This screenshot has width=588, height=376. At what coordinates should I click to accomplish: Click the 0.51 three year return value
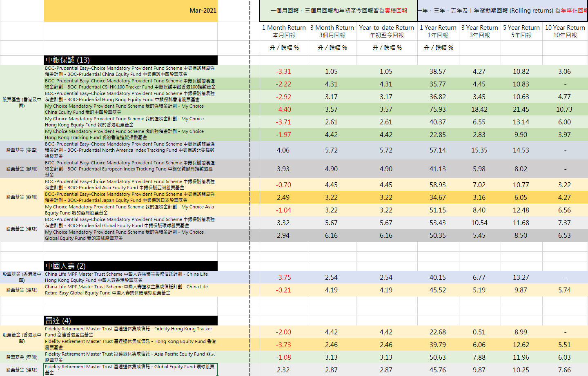tap(479, 332)
